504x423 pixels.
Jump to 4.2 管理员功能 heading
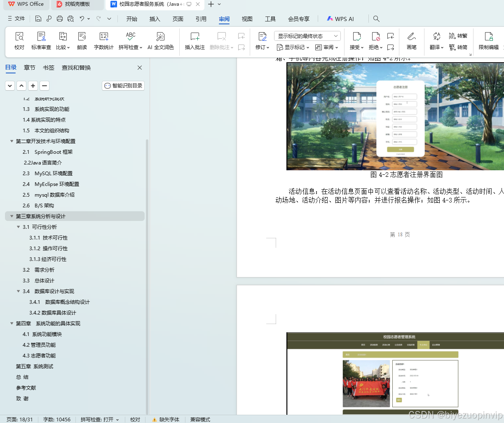point(39,345)
